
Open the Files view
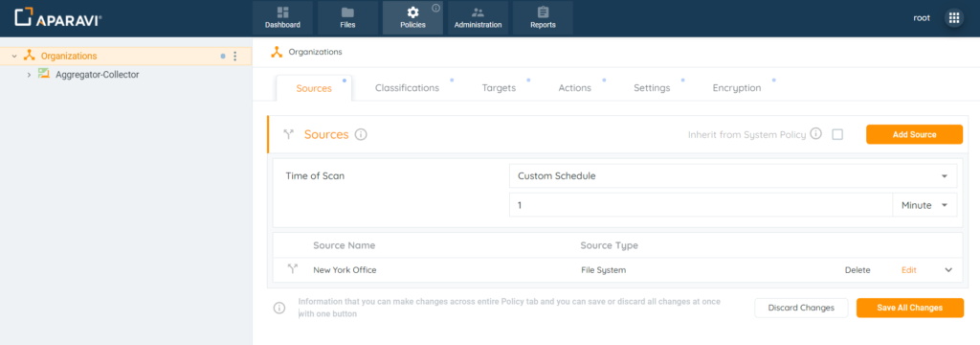pos(347,17)
